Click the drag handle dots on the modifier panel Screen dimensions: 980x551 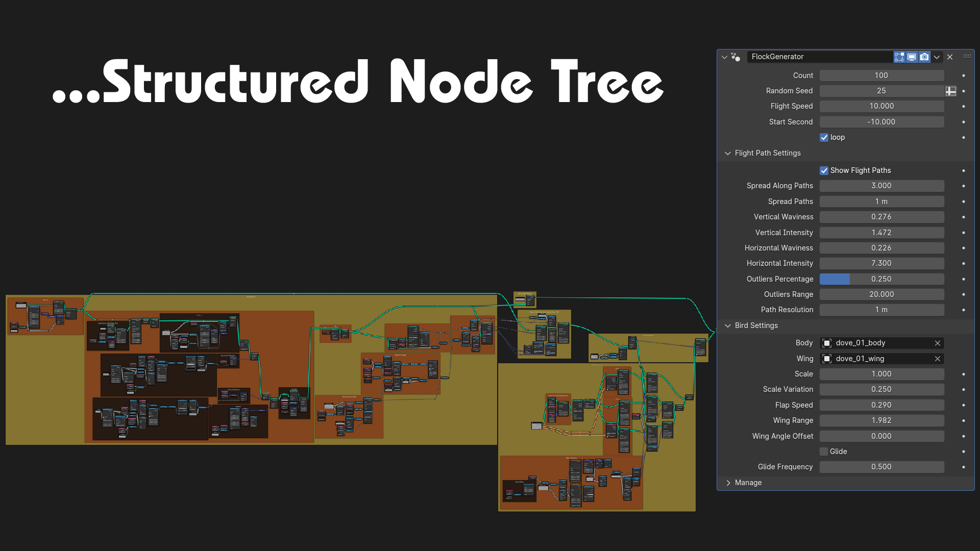coord(967,57)
